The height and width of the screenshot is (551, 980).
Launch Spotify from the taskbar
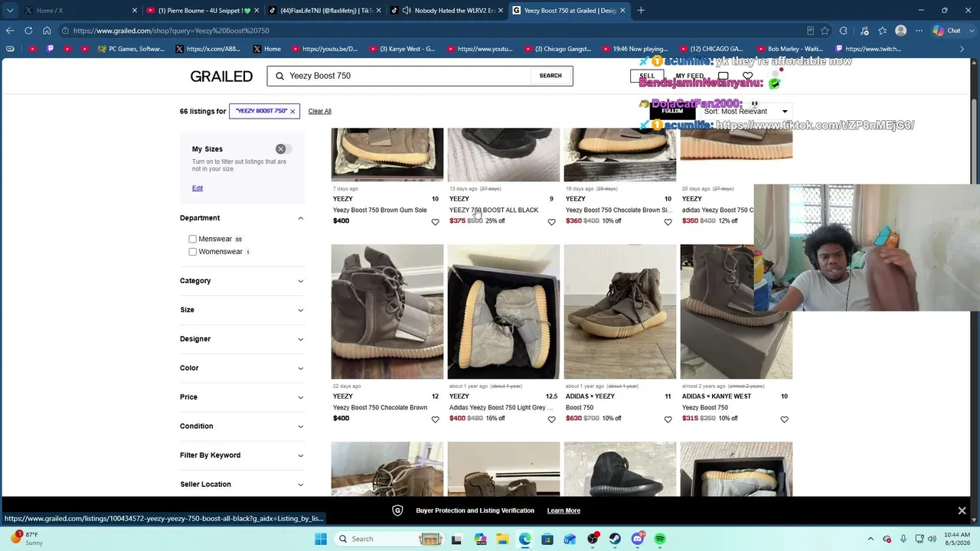660,539
